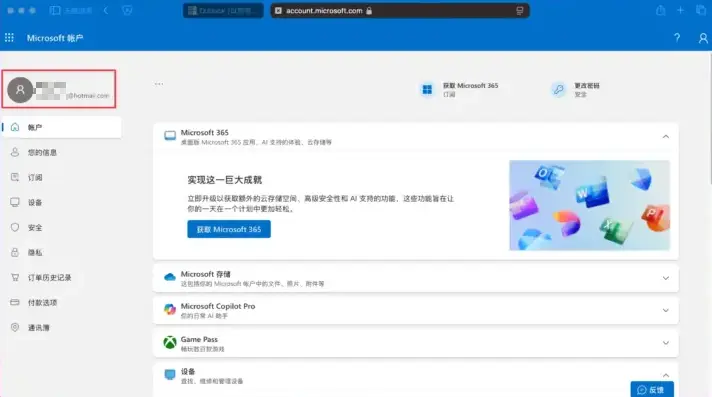The image size is (712, 397).
Task: Switch to the Outlook browser tab
Action: point(223,10)
